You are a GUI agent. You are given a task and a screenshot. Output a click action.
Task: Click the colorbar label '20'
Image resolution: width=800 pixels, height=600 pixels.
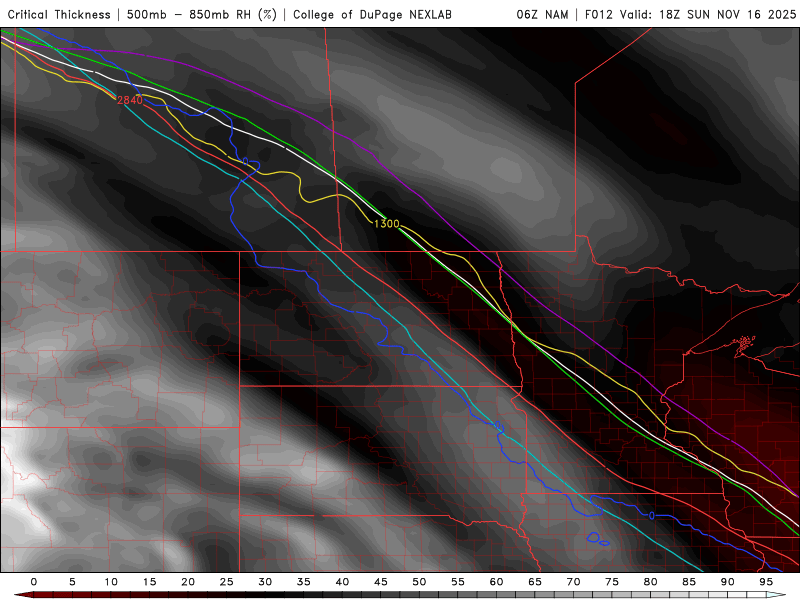click(x=188, y=582)
